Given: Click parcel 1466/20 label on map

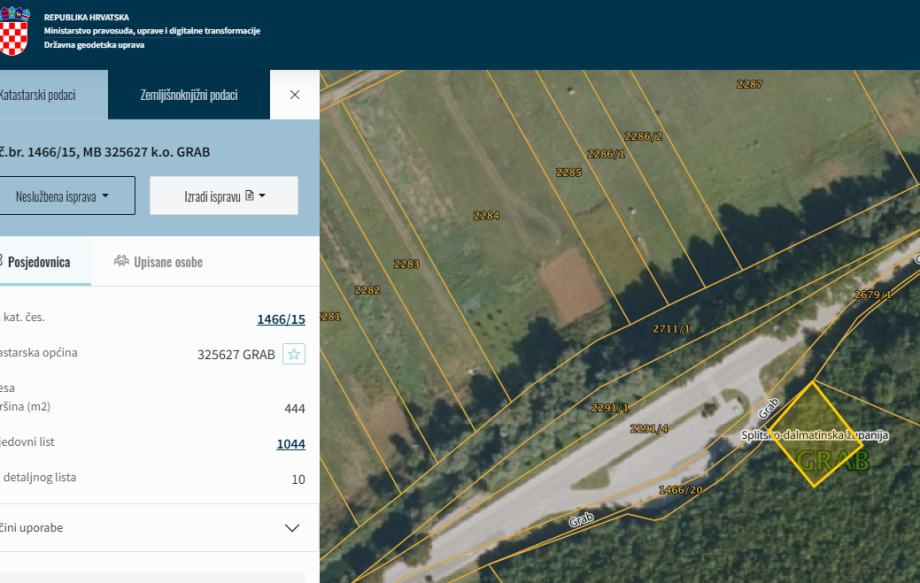Looking at the screenshot, I should point(680,490).
